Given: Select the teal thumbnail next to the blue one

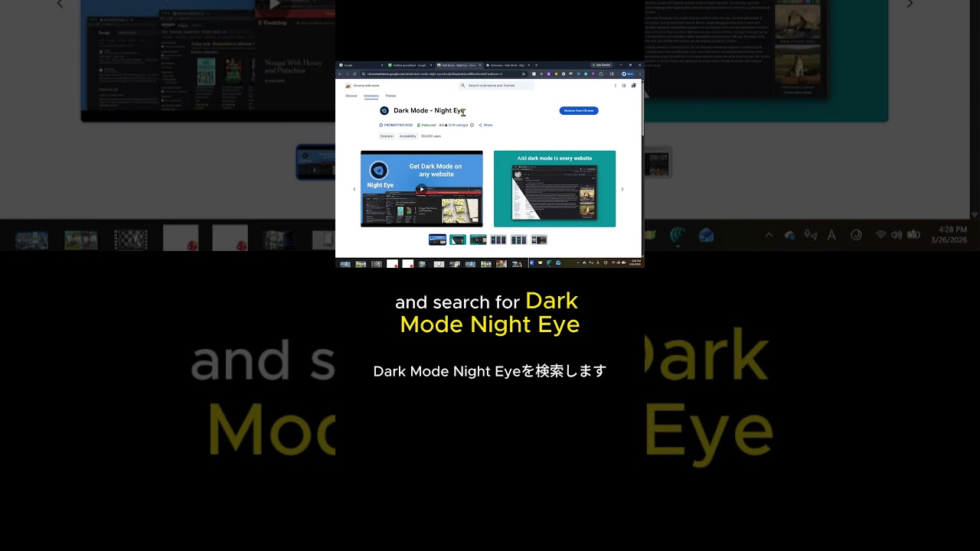Looking at the screenshot, I should 458,240.
